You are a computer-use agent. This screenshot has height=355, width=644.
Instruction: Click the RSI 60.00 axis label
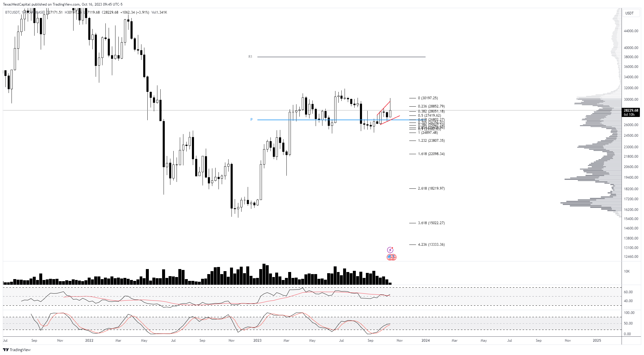pos(628,292)
